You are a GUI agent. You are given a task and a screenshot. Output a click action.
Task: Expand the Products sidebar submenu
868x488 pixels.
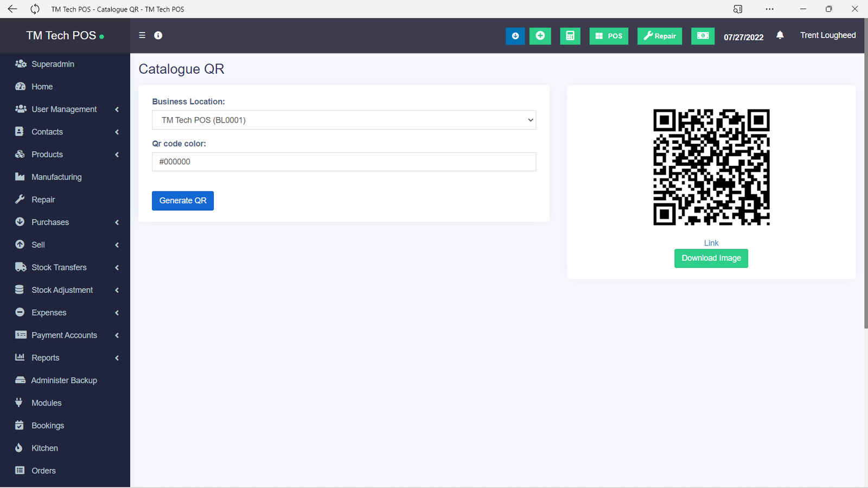point(47,155)
